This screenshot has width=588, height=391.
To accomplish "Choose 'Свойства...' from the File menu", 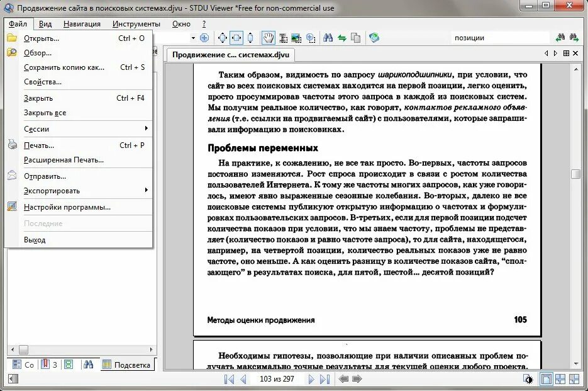I will tap(79, 81).
